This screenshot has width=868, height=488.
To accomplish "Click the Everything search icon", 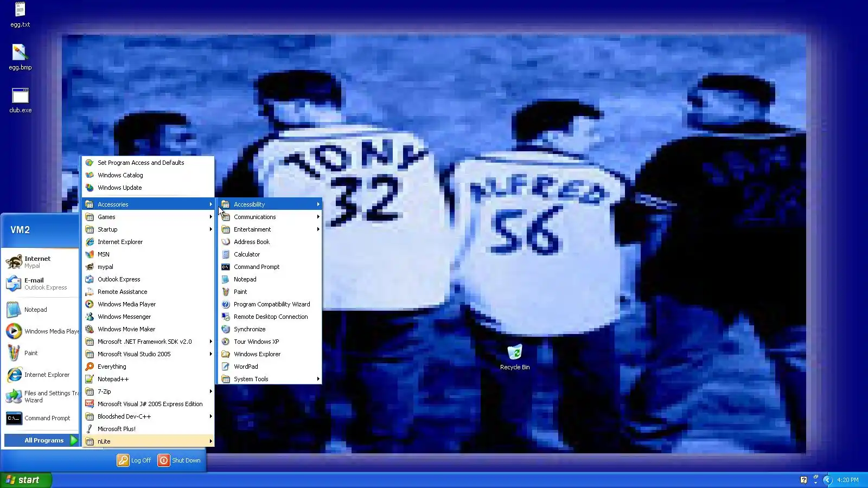I will pyautogui.click(x=90, y=367).
